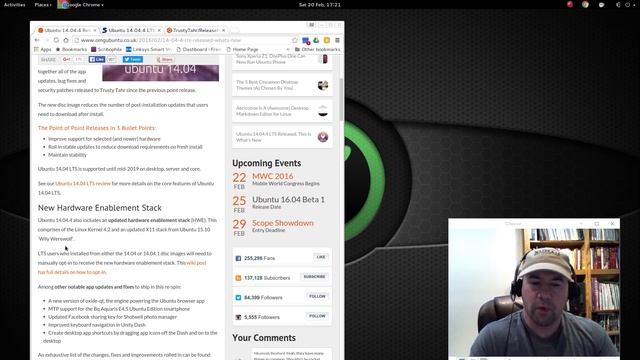Open the Abricotine Markdown Editor article card
Screen dimensions: 640x360
(282, 111)
